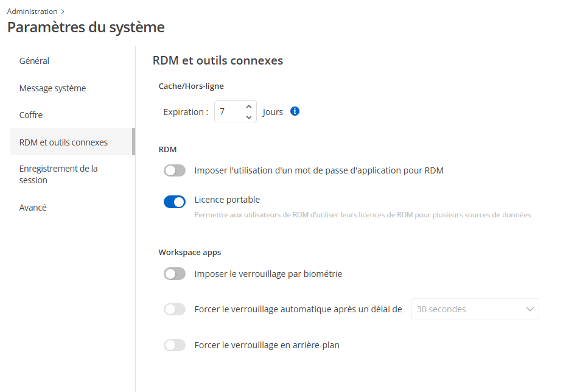Click the chevron on the delay combo box
The width and height of the screenshot is (580, 392).
(x=529, y=309)
